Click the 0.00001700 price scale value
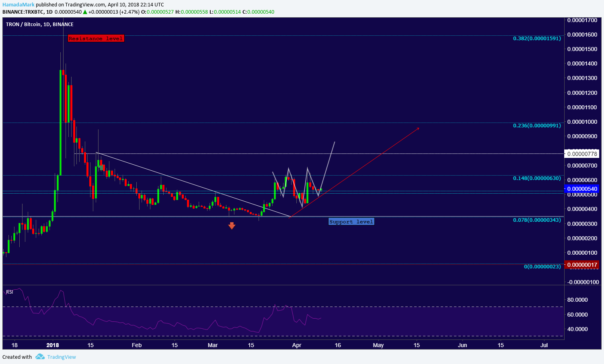 582,20
